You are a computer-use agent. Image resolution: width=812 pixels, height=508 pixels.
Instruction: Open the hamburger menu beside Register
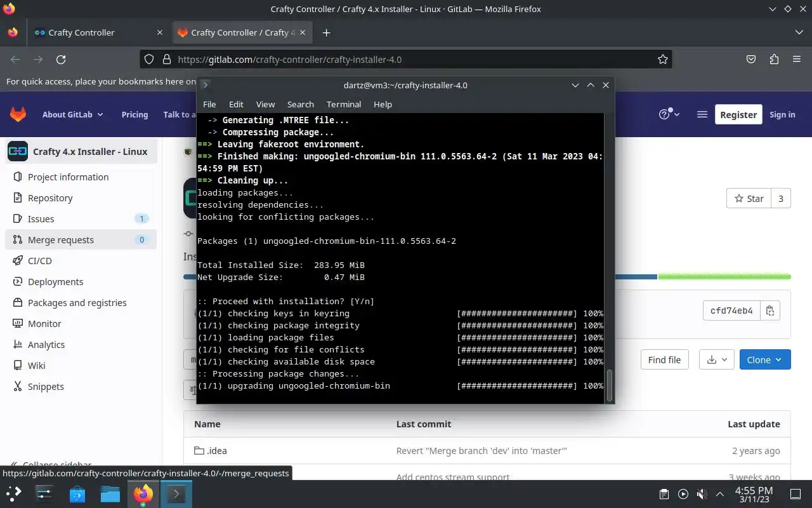[702, 114]
